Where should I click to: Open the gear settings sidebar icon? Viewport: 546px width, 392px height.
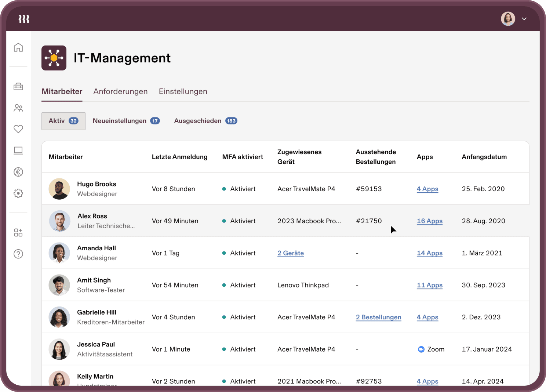[18, 193]
